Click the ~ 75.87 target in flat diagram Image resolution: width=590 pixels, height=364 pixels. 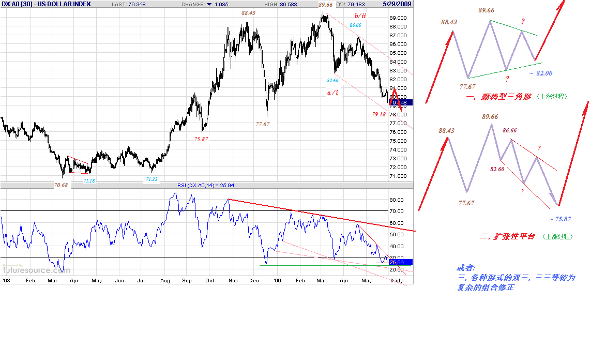tap(560, 219)
